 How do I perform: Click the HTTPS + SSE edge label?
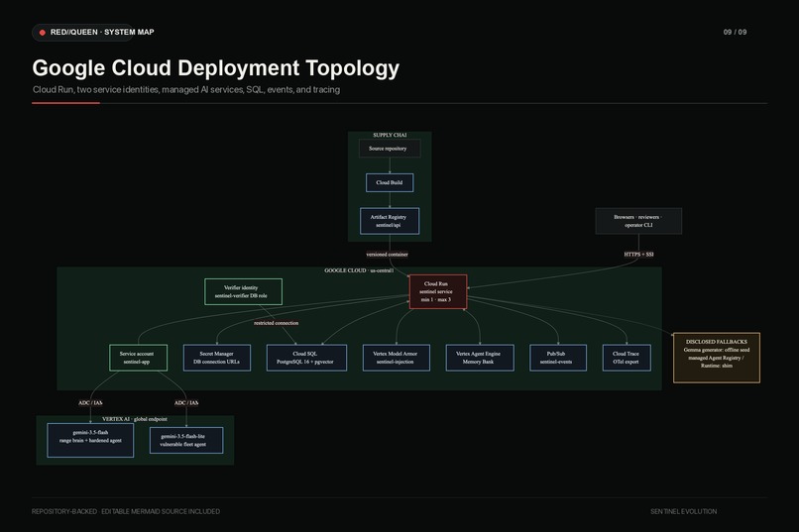638,254
